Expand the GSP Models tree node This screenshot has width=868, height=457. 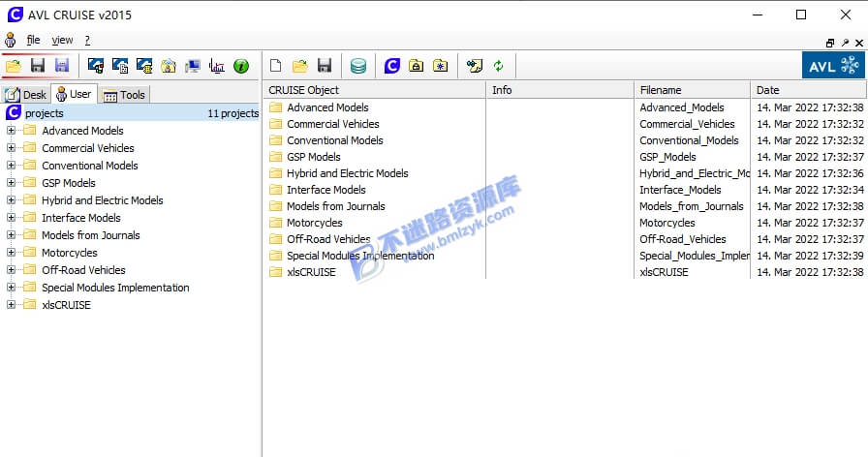[x=11, y=183]
